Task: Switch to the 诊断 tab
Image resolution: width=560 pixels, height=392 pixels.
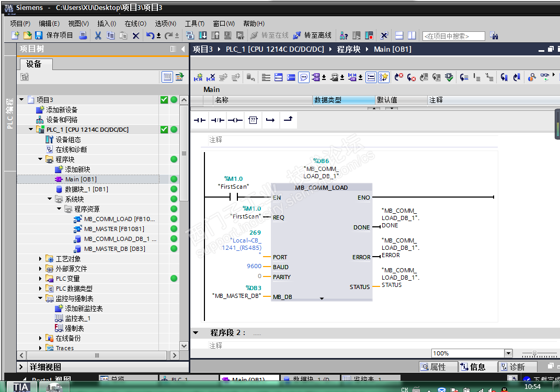Action: [x=511, y=367]
